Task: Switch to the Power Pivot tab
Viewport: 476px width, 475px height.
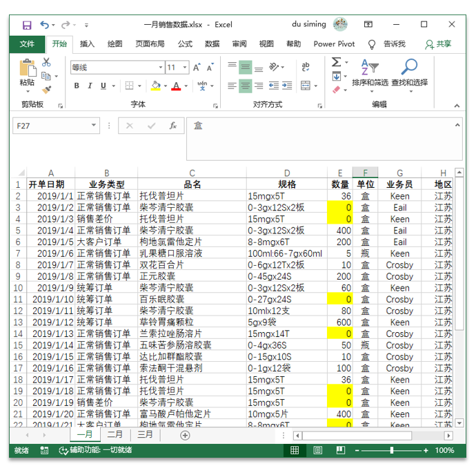Action: [x=334, y=44]
